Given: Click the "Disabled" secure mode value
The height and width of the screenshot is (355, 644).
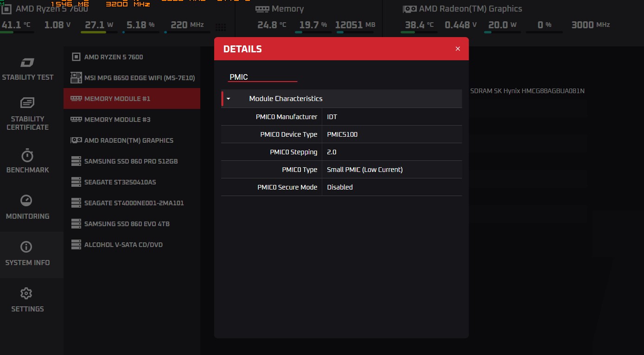Looking at the screenshot, I should pos(340,187).
